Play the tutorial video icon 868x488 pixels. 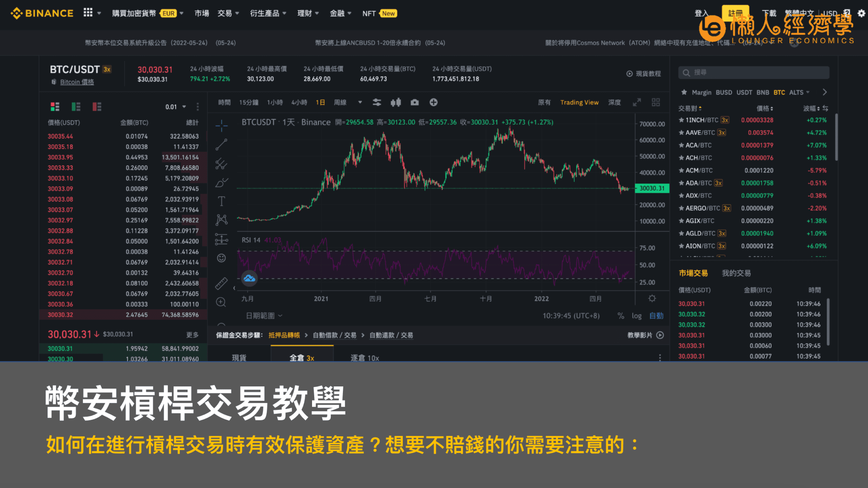[660, 335]
